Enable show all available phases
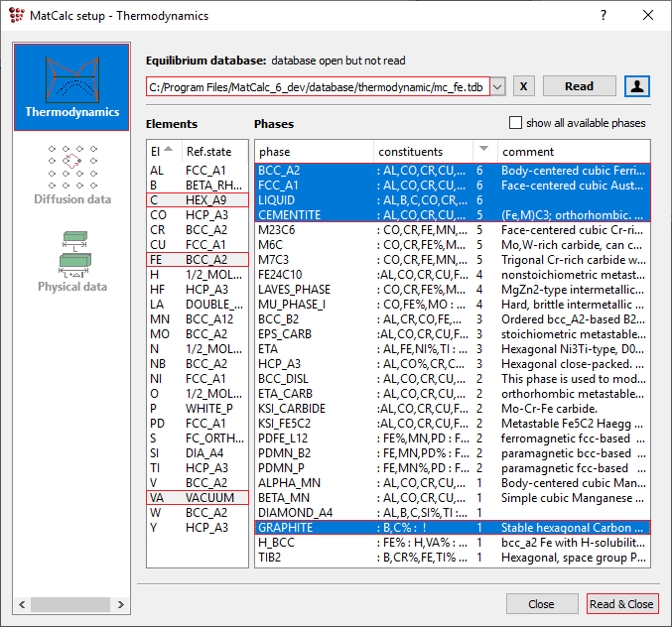The width and height of the screenshot is (672, 627). point(515,123)
